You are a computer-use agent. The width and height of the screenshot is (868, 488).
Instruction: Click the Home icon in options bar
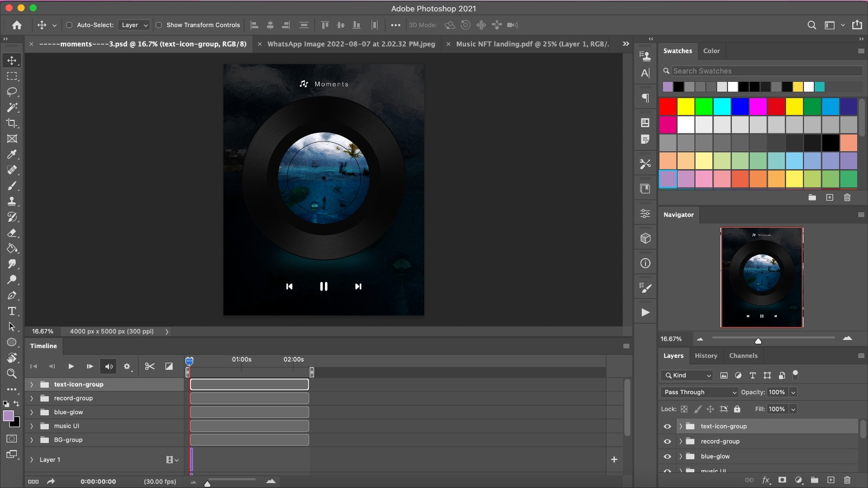point(17,25)
